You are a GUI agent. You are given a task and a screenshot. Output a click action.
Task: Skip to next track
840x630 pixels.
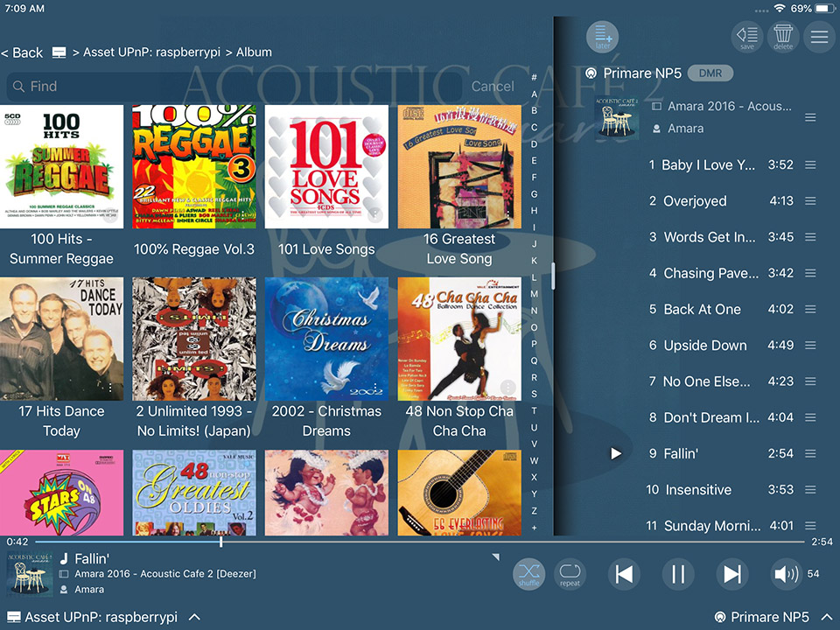(732, 574)
